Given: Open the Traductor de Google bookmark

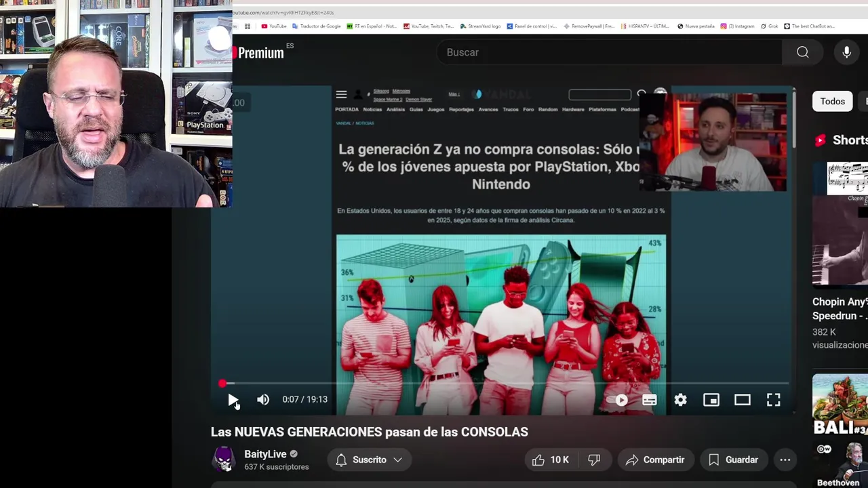Looking at the screenshot, I should tap(317, 26).
